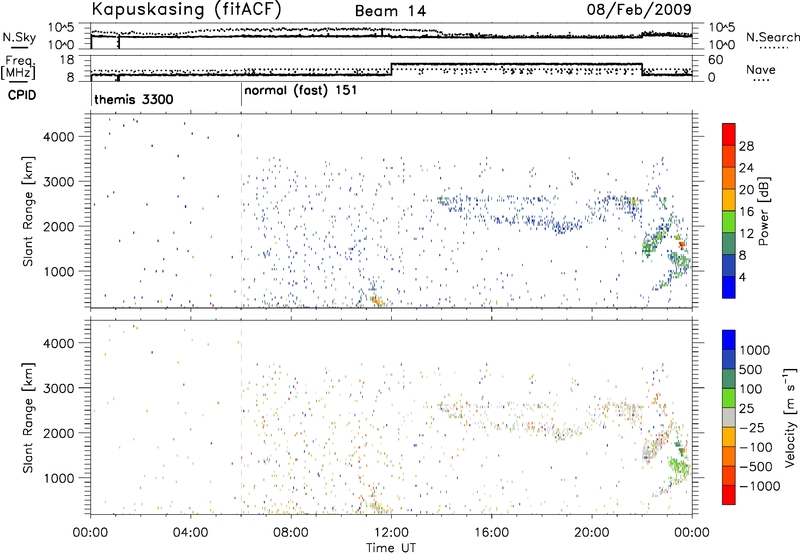Click the red high-power echo near 1500 km, late evening
Image resolution: width=800 pixels, height=554 pixels.
[682, 245]
